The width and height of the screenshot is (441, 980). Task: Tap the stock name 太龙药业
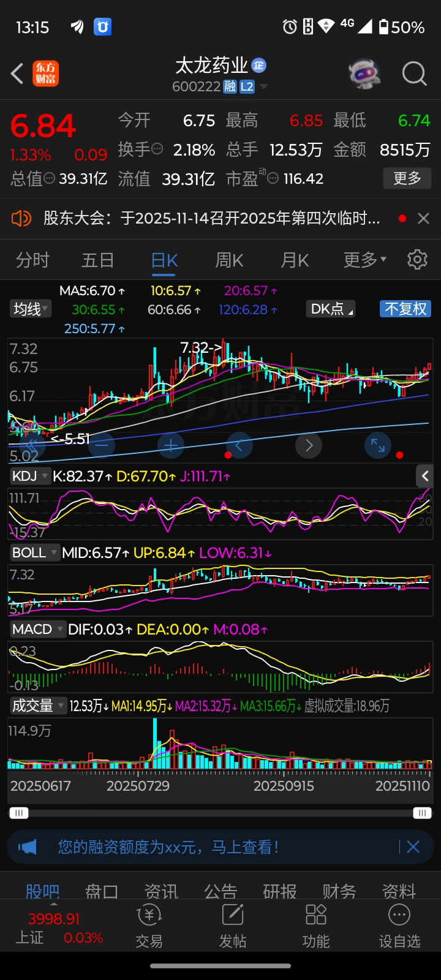click(212, 65)
